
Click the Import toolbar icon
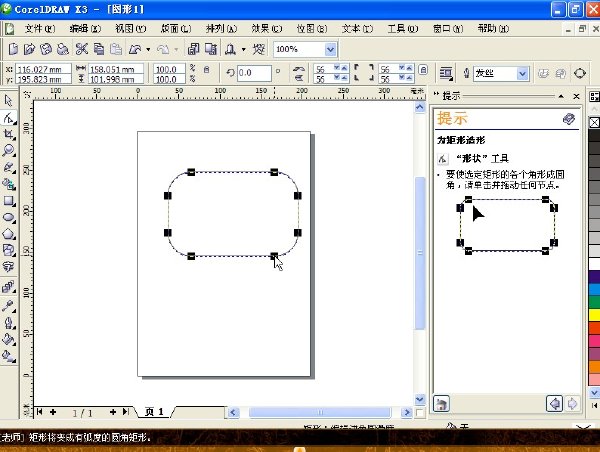click(193, 49)
